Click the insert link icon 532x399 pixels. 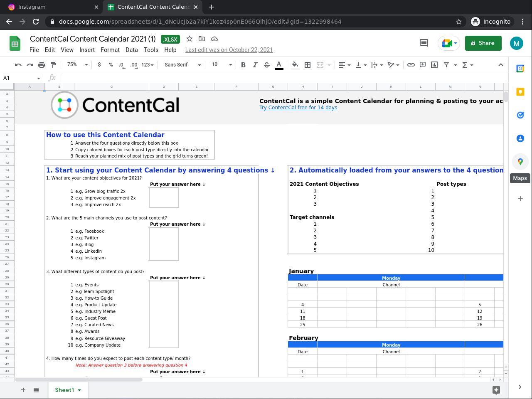pyautogui.click(x=411, y=65)
